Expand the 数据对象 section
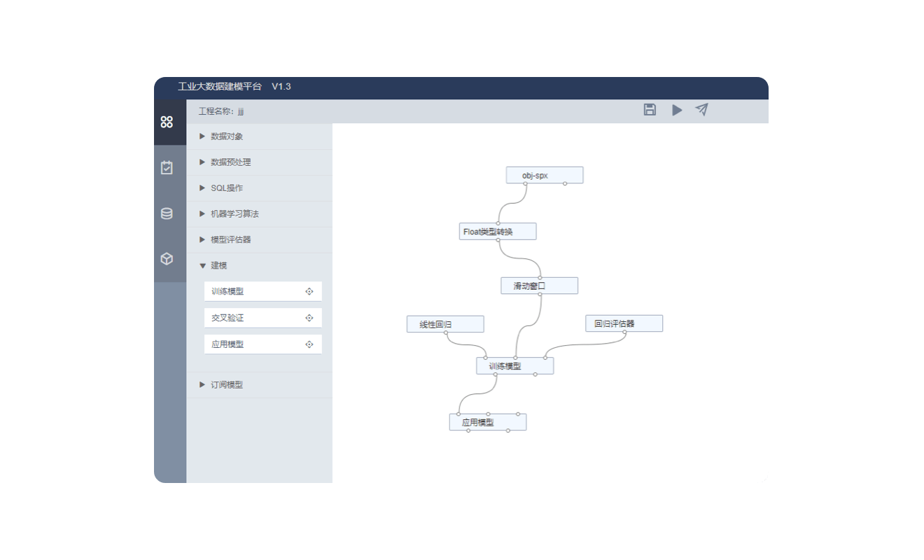 coord(260,136)
